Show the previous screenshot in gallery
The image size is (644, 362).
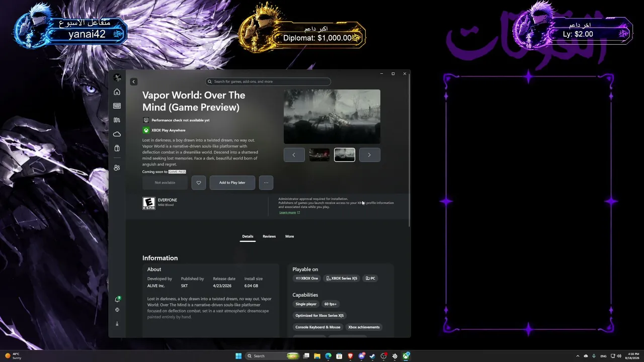tap(294, 155)
